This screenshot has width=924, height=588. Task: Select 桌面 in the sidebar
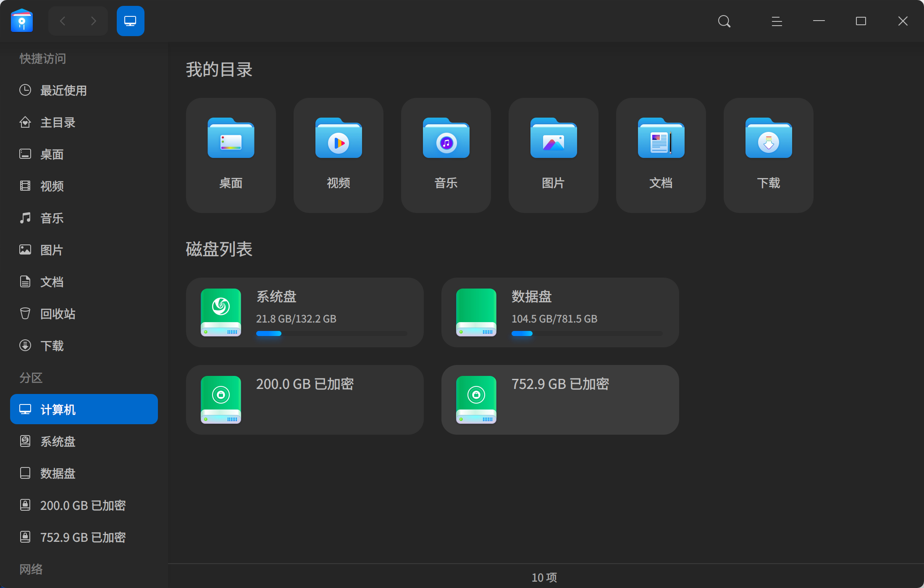(x=84, y=154)
